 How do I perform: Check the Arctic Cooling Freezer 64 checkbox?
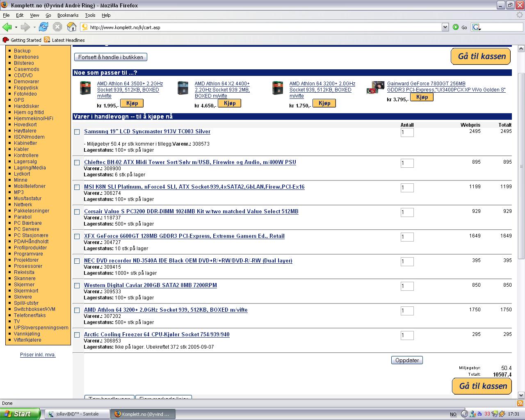(x=77, y=335)
